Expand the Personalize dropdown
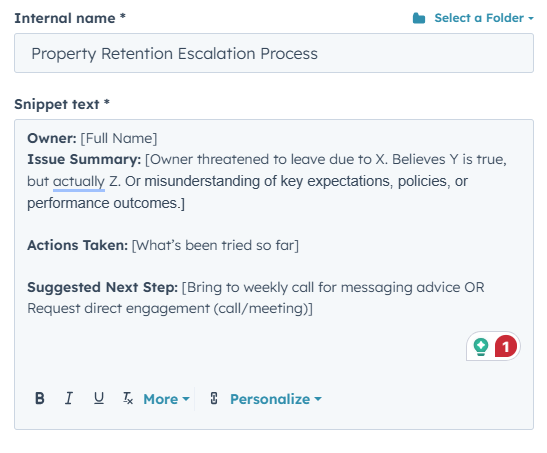Screen dimensions: 547x453 (x=276, y=399)
